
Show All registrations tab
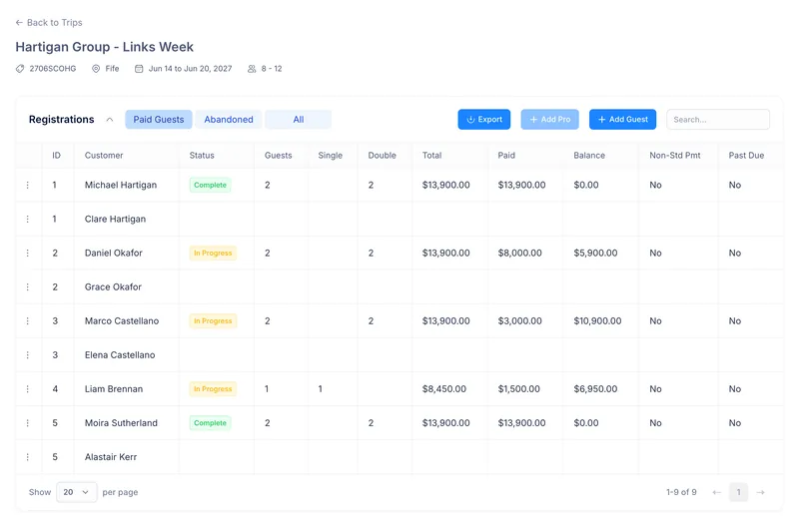pos(298,120)
